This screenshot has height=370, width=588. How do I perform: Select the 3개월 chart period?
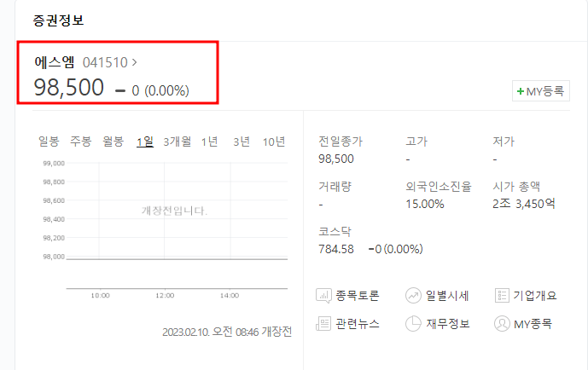(177, 142)
